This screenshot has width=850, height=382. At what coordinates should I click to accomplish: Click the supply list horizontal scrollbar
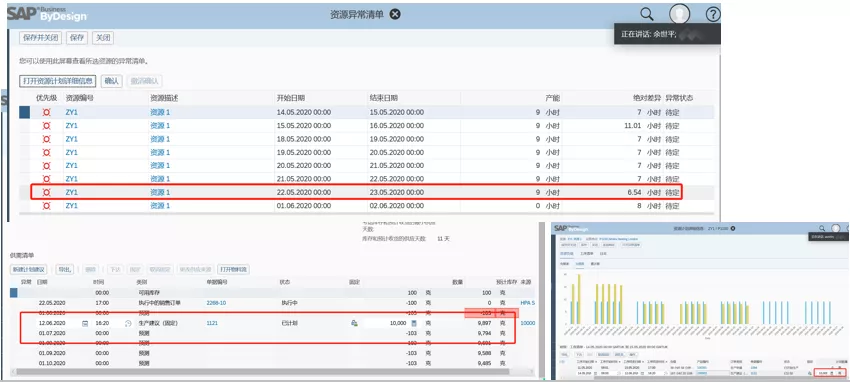click(263, 372)
